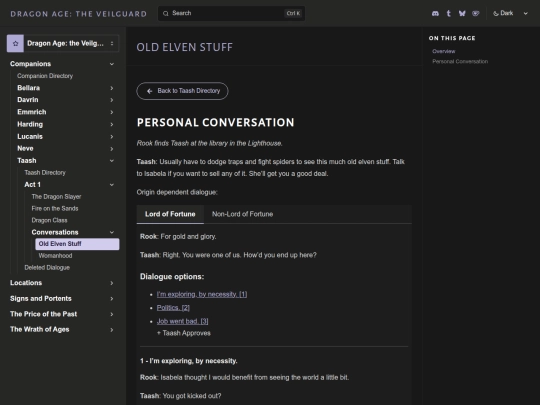
Task: Open Emmrich in sidebar
Action: pos(32,112)
